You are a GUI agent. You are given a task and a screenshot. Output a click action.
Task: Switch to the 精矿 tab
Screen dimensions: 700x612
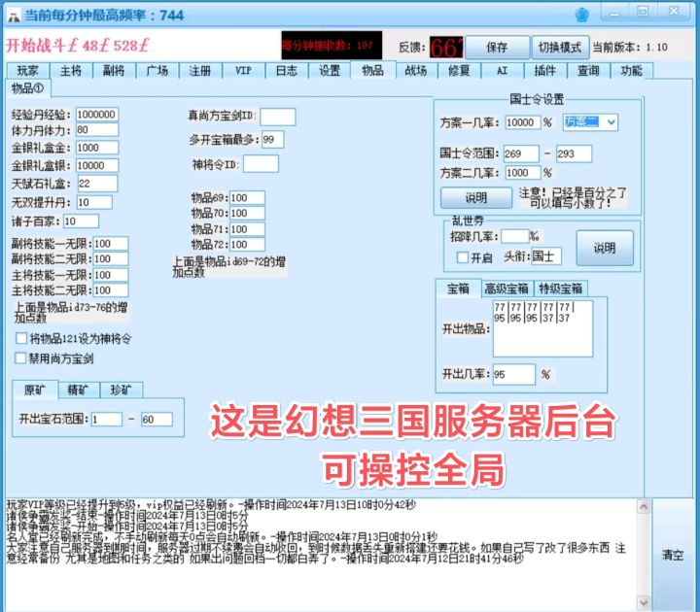pyautogui.click(x=78, y=390)
